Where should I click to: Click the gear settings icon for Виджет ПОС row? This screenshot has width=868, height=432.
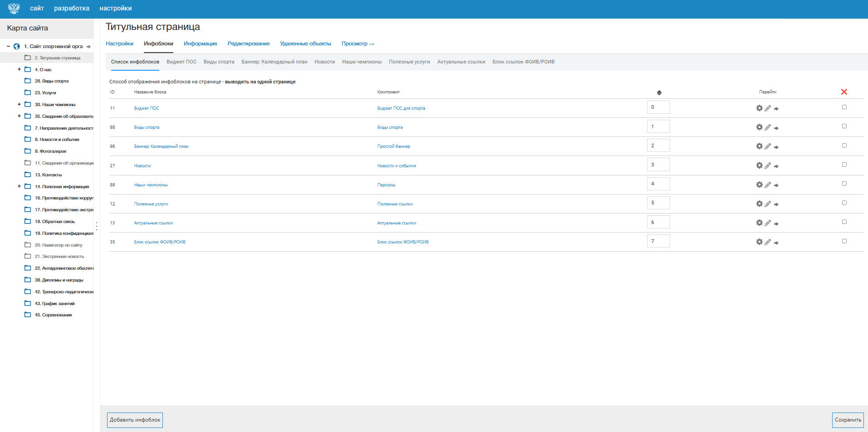click(759, 108)
